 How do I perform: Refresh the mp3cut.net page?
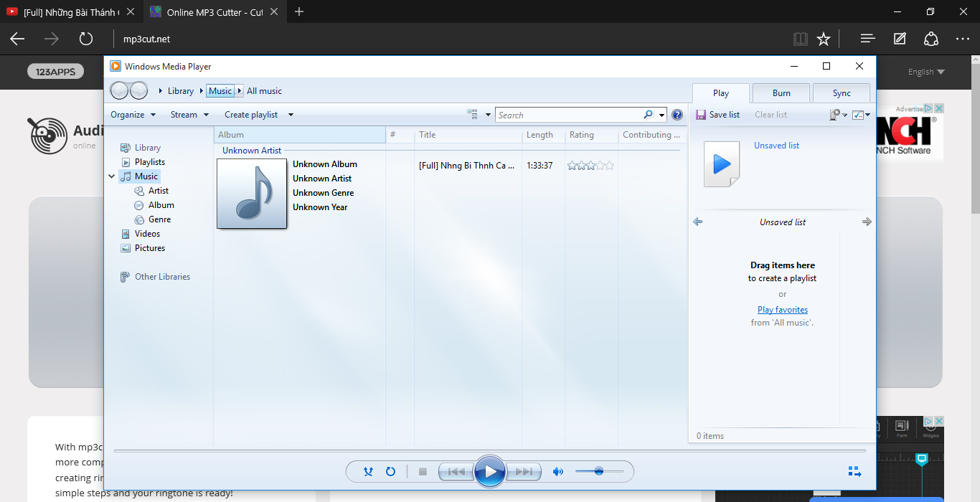(x=86, y=39)
